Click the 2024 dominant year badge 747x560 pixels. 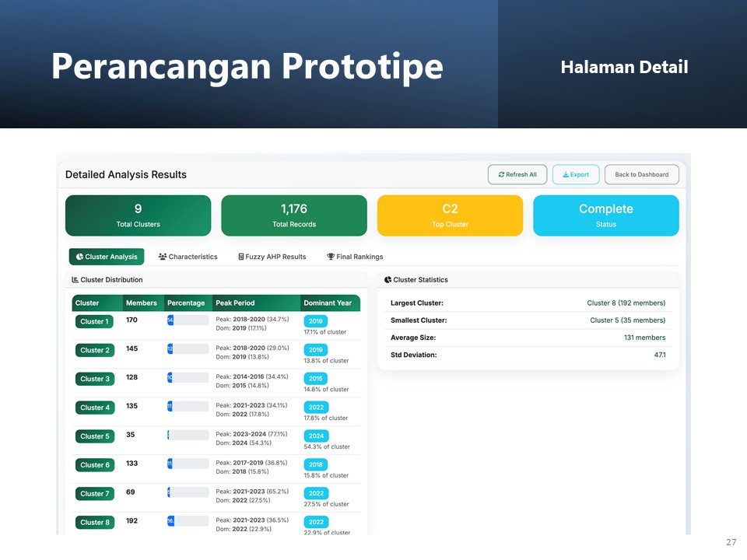click(316, 436)
